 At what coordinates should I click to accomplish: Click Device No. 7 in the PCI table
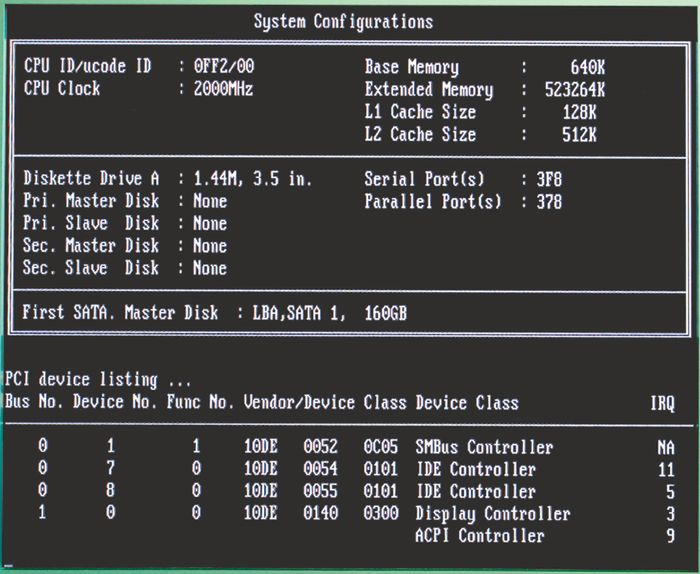(111, 469)
